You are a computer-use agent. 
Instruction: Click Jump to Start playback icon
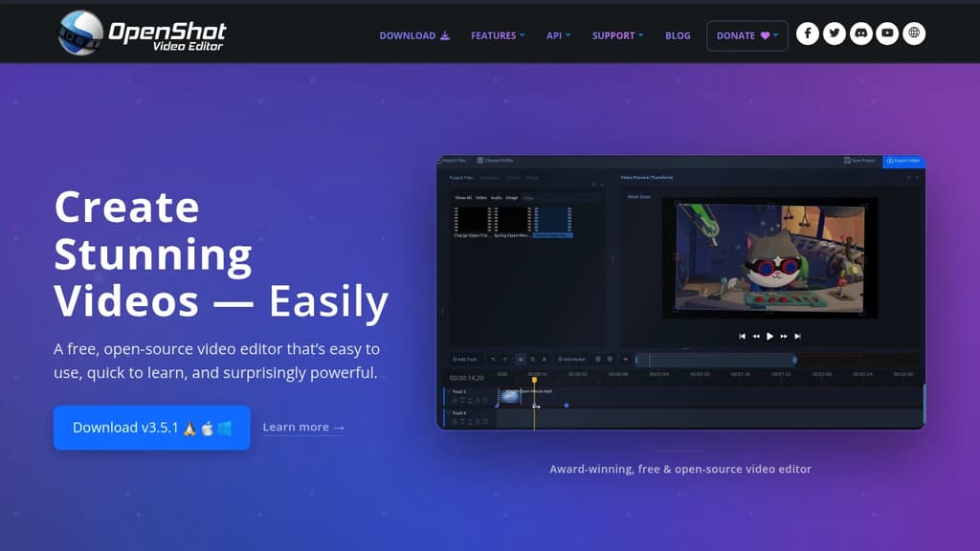742,336
